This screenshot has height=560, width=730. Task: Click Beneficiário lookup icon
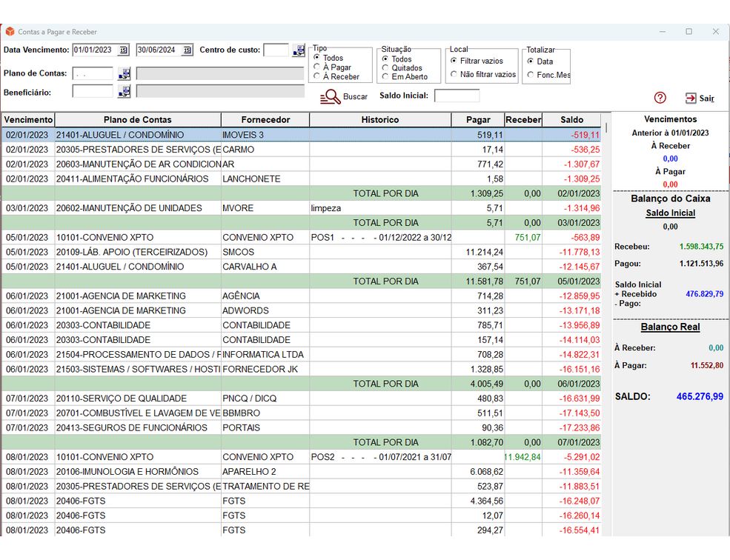tap(125, 91)
